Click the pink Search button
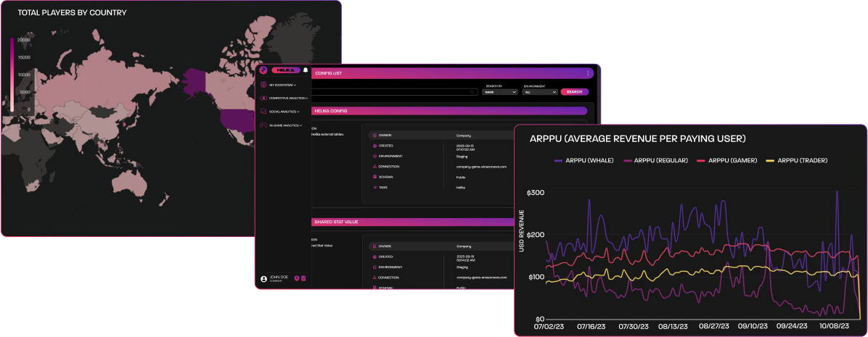This screenshot has height=337, width=868. 574,92
